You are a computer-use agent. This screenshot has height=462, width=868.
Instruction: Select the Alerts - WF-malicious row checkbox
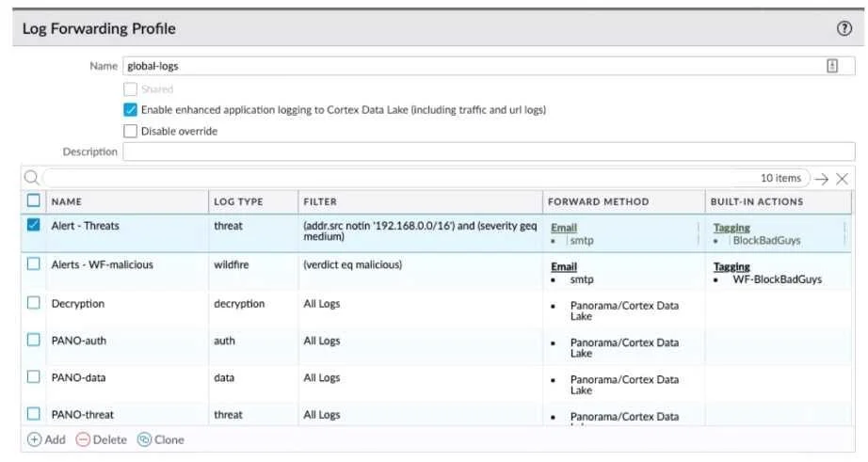tap(34, 263)
